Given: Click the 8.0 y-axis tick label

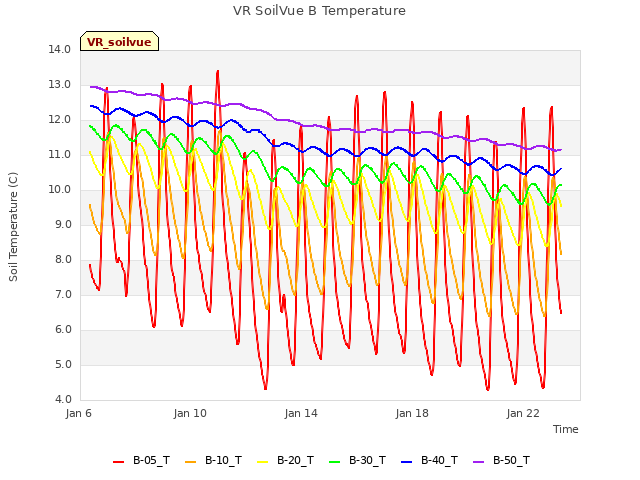Looking at the screenshot, I should point(63,260).
